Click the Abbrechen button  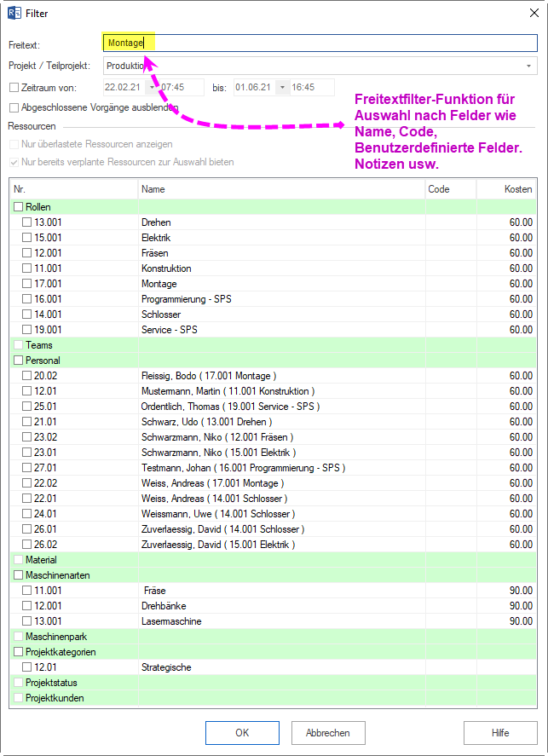point(328,733)
